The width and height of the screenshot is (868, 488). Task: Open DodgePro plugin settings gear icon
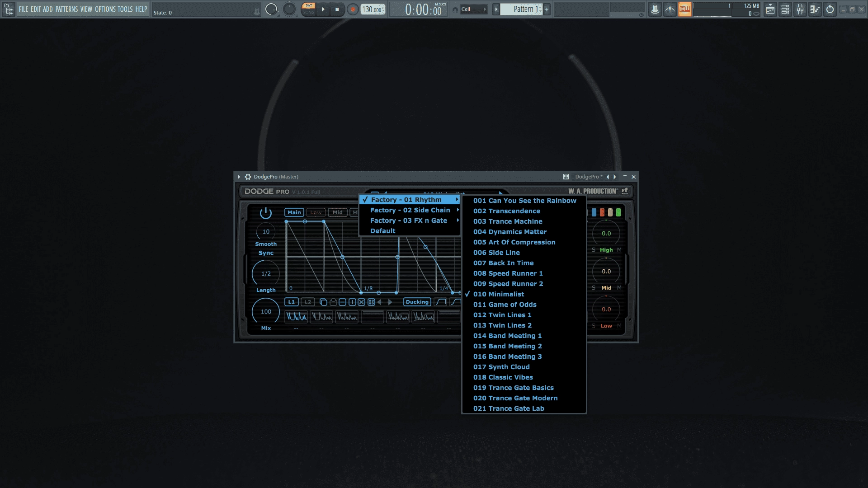248,177
